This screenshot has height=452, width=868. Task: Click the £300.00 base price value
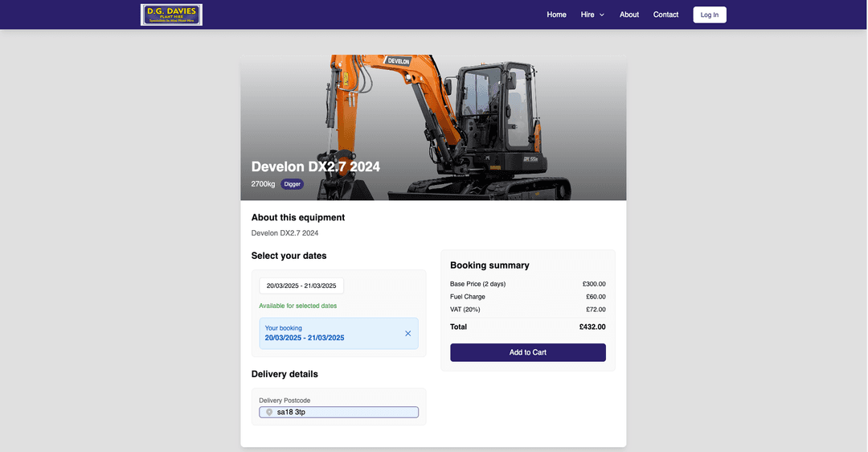594,284
